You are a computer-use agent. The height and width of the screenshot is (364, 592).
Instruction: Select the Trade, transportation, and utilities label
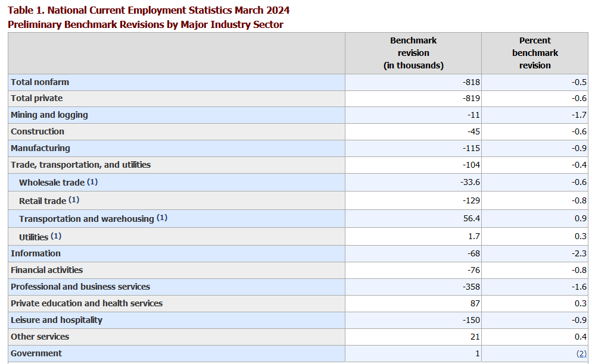pos(80,165)
